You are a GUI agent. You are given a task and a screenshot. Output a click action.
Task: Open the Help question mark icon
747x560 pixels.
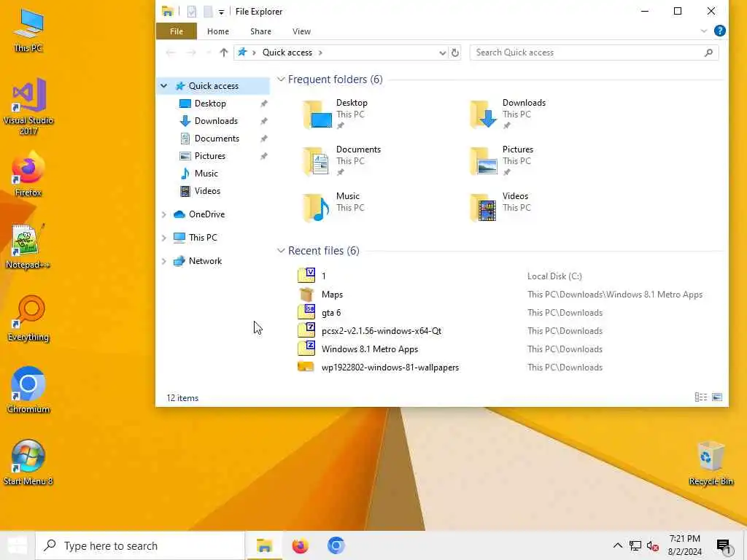tap(719, 31)
